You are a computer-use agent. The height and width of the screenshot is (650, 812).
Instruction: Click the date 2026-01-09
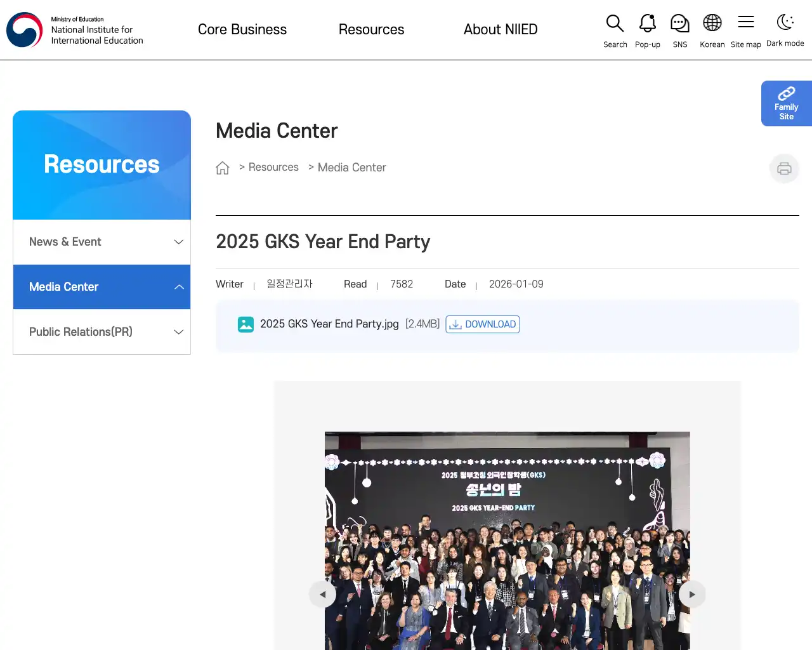click(x=516, y=284)
